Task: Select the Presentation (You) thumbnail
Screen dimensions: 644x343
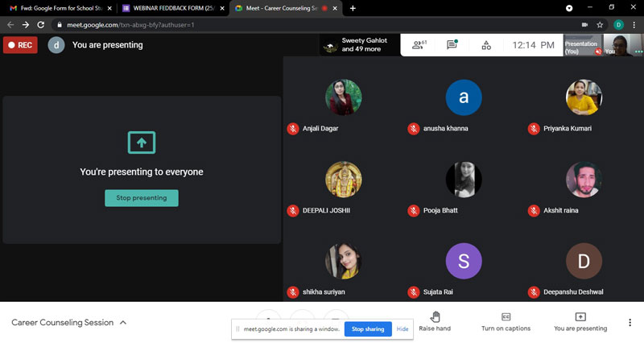Action: point(581,45)
